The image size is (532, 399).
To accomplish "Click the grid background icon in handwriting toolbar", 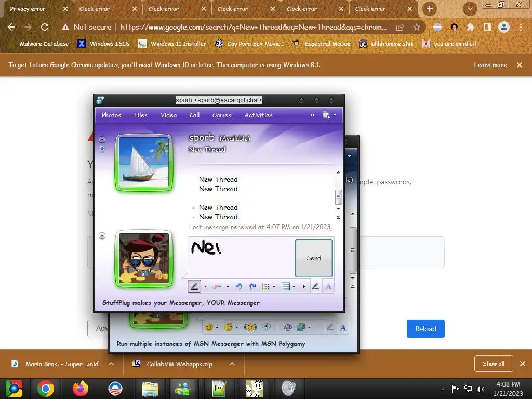I will point(286,287).
